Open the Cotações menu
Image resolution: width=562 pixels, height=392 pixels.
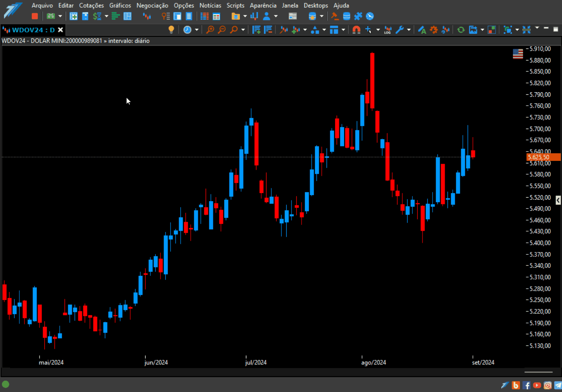92,5
